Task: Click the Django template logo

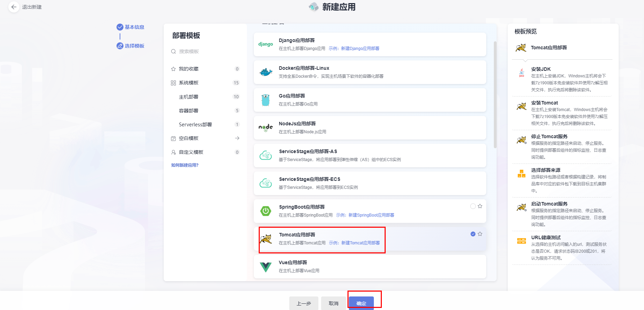Action: coord(266,44)
